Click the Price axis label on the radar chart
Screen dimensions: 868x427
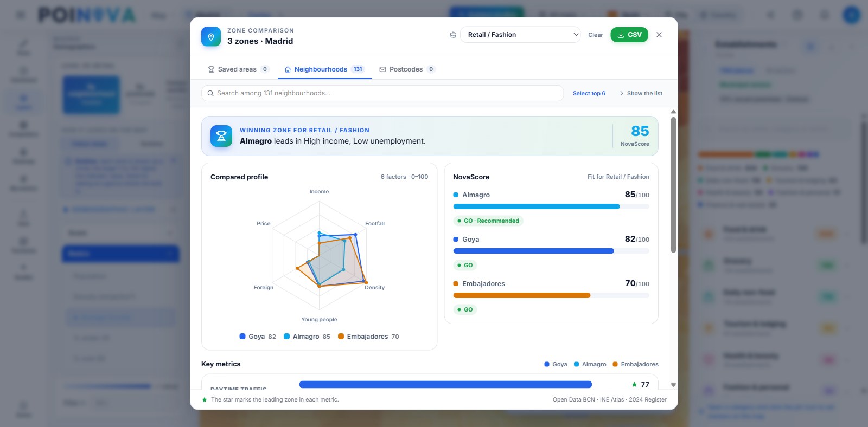[x=264, y=224]
